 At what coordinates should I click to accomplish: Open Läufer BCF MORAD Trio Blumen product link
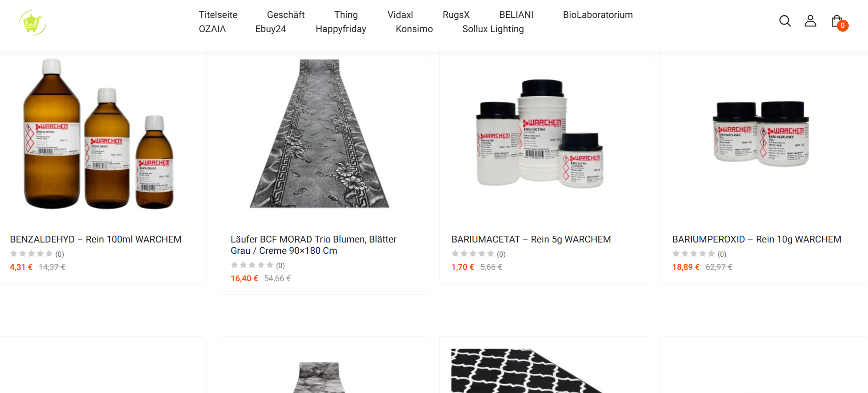click(x=313, y=245)
